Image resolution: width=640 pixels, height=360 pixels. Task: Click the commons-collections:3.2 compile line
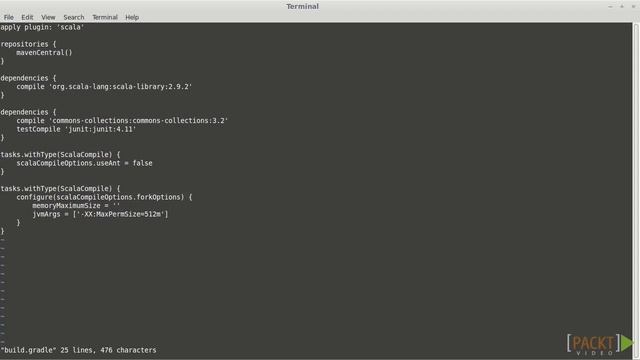tap(122, 120)
